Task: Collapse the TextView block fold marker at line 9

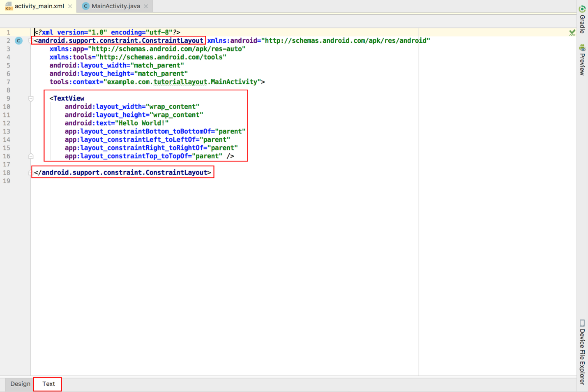Action: click(31, 98)
